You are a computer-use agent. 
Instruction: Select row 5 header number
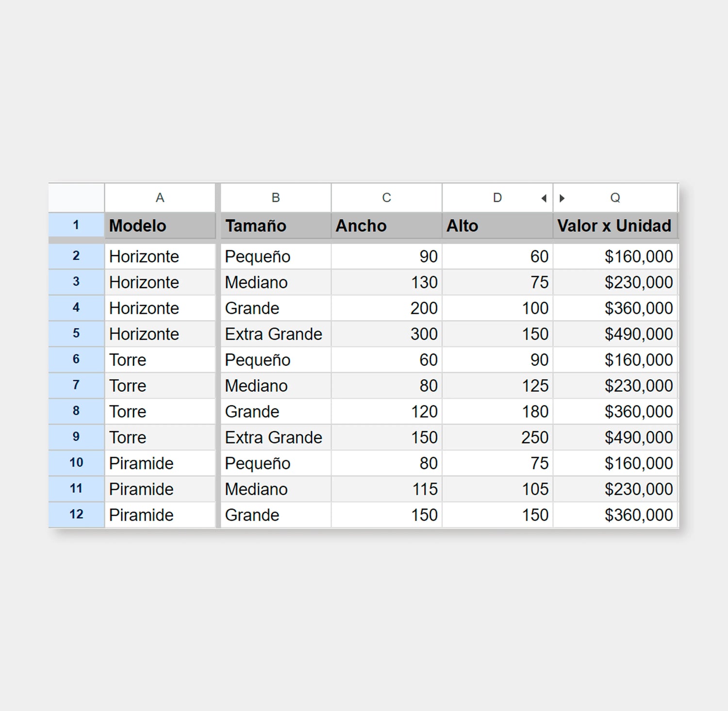[x=76, y=334]
